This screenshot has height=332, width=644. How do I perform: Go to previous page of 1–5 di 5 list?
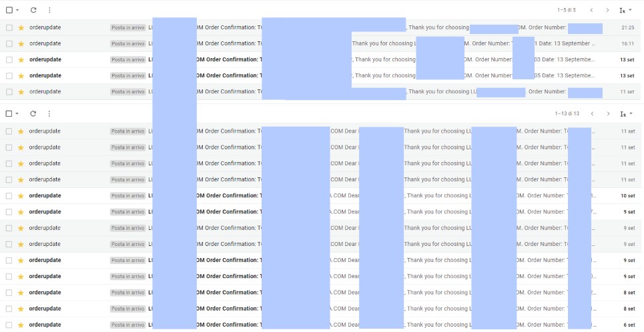[x=591, y=10]
